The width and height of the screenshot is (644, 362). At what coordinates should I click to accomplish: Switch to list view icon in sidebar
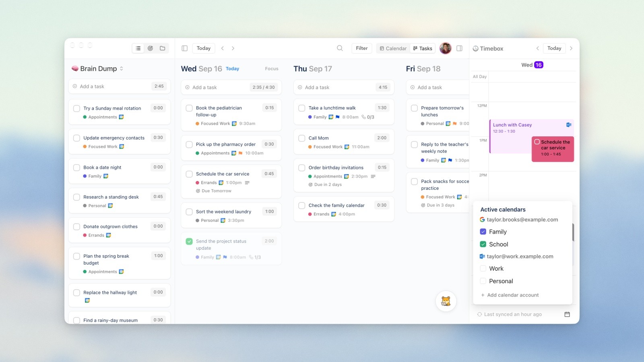pos(138,48)
